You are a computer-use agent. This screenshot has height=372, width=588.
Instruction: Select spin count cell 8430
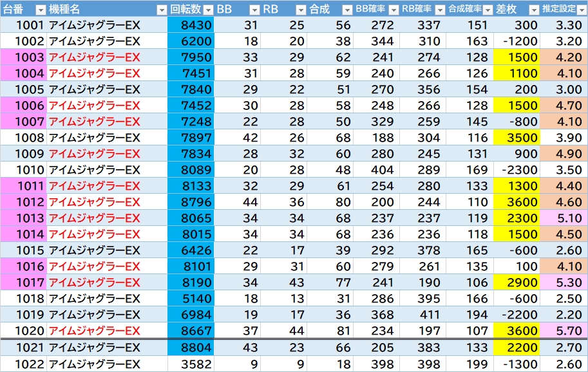coord(191,24)
